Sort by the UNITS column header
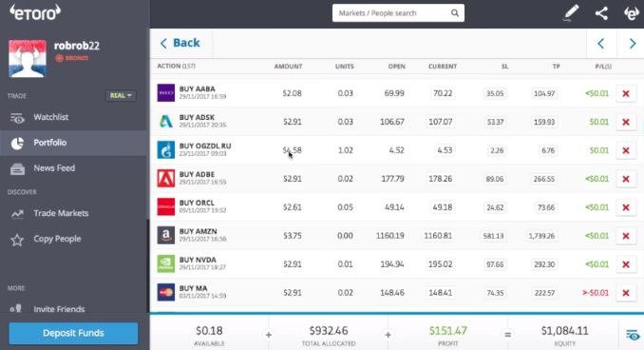Screen dimensions: 644x350 click(344, 67)
